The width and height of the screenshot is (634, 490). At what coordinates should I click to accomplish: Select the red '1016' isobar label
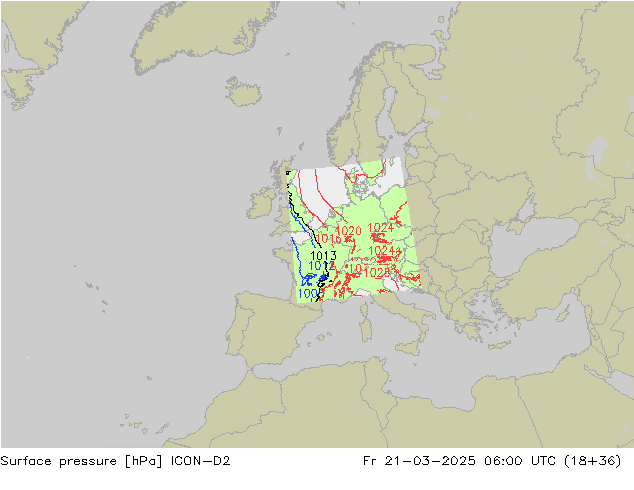(x=329, y=239)
